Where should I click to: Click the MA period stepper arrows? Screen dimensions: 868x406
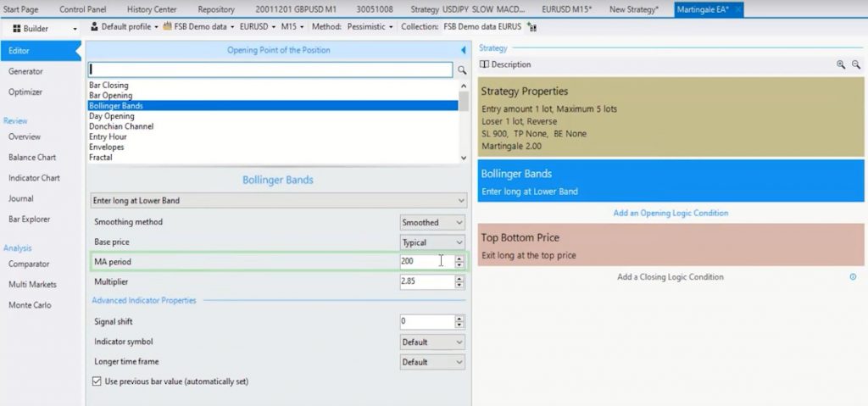pos(459,262)
